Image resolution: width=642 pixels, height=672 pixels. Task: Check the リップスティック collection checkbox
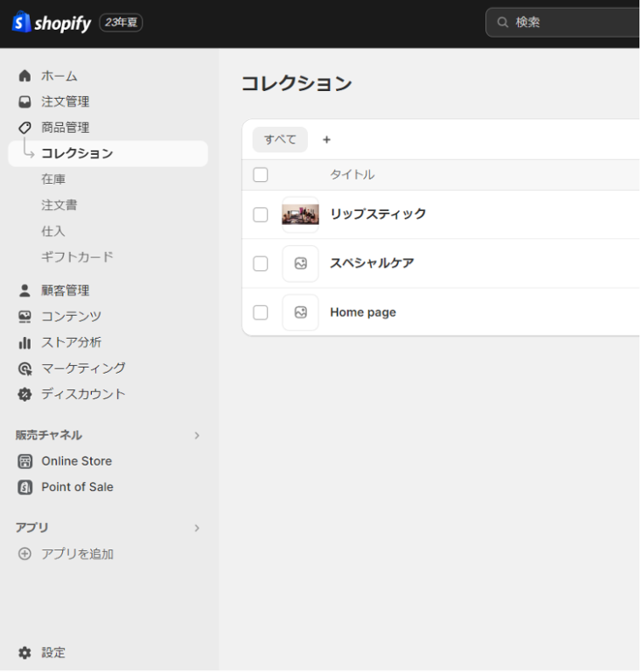[260, 214]
